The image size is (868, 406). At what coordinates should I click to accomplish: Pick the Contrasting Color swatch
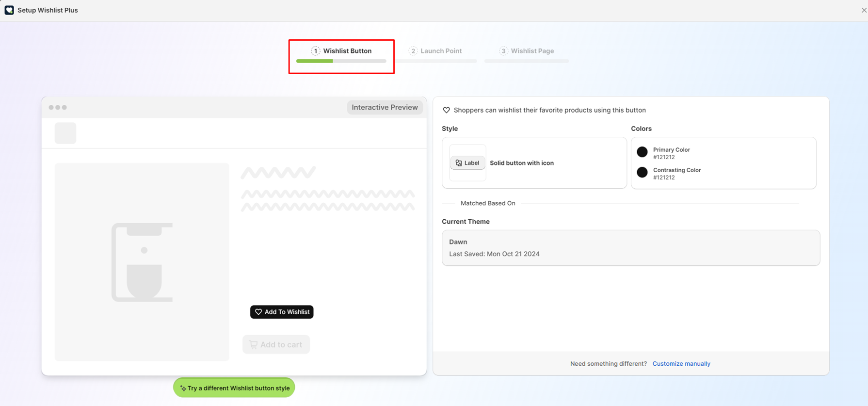click(642, 173)
